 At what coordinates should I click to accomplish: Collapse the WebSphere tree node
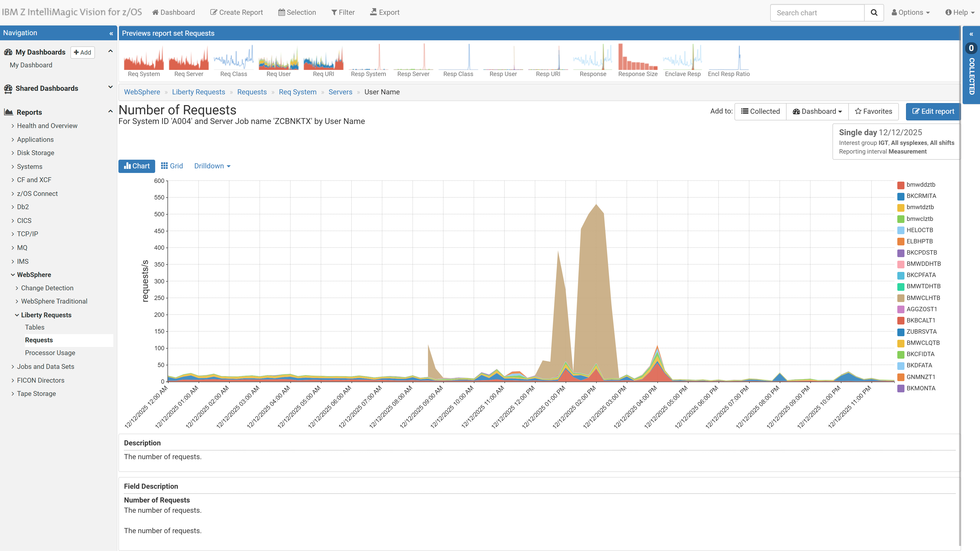13,274
